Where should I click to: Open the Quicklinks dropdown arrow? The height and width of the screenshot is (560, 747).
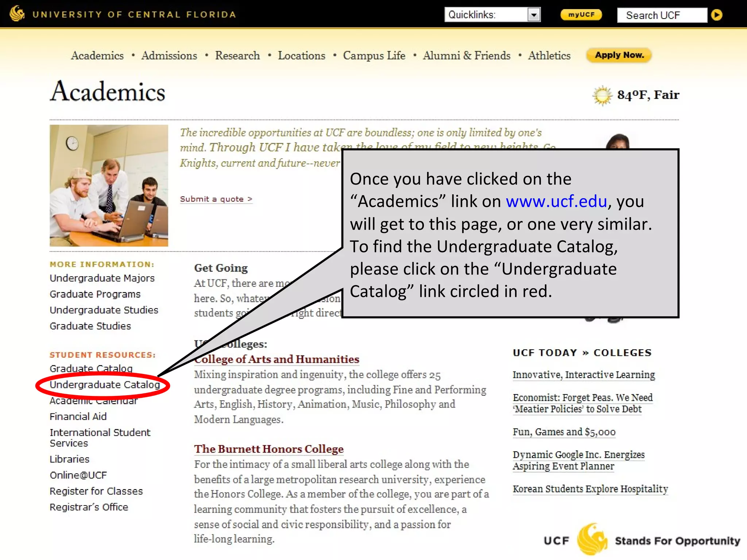click(534, 15)
